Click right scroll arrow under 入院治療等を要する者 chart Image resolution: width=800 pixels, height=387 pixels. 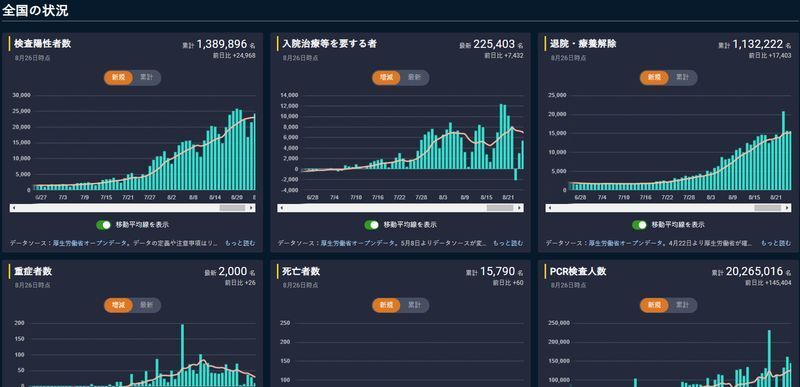(x=519, y=208)
